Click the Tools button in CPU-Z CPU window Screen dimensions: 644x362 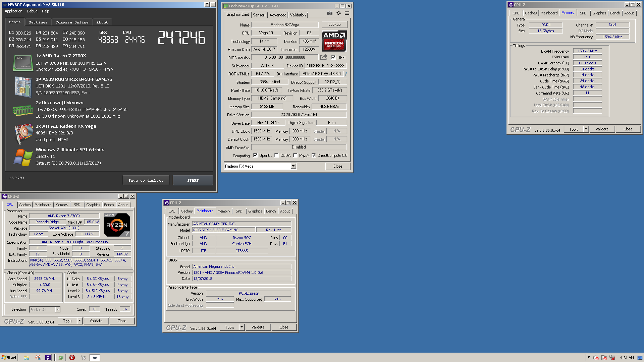pyautogui.click(x=67, y=321)
